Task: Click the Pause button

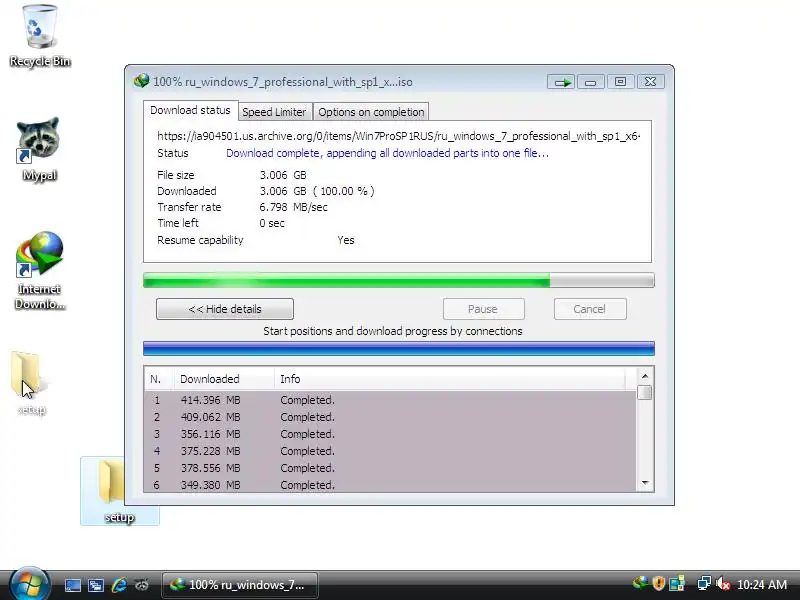Action: click(483, 309)
